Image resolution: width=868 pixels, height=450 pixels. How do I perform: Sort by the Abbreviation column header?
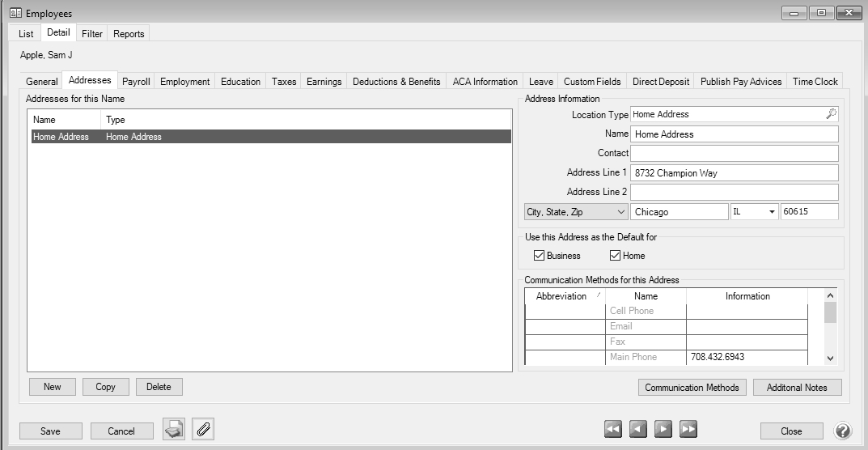(x=564, y=296)
